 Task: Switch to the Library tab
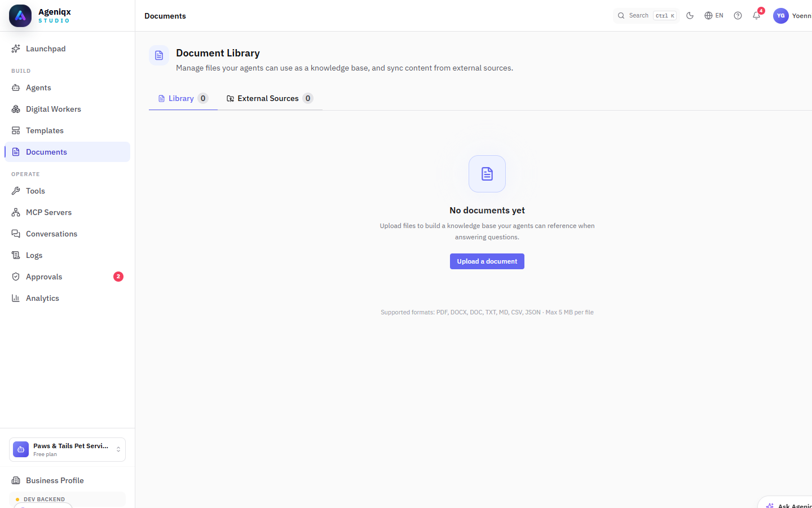[183, 98]
